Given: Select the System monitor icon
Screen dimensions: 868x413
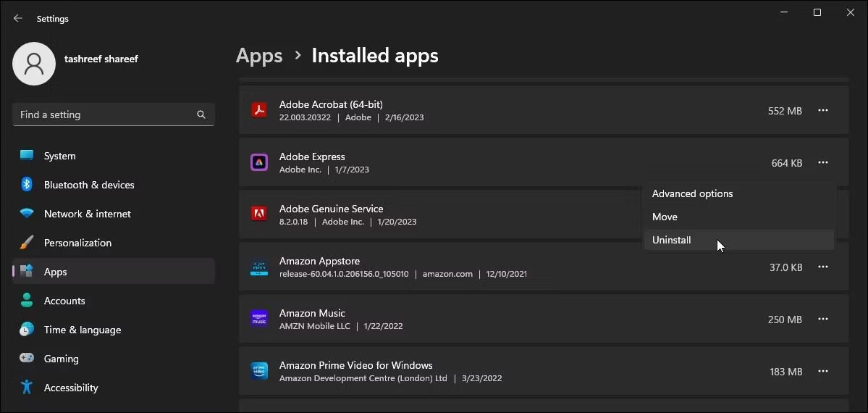Looking at the screenshot, I should (27, 156).
